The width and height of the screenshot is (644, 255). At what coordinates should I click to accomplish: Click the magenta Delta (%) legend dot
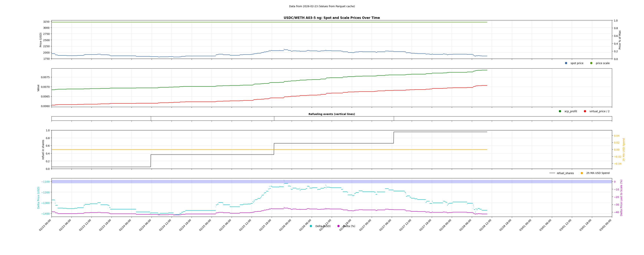[x=339, y=226]
